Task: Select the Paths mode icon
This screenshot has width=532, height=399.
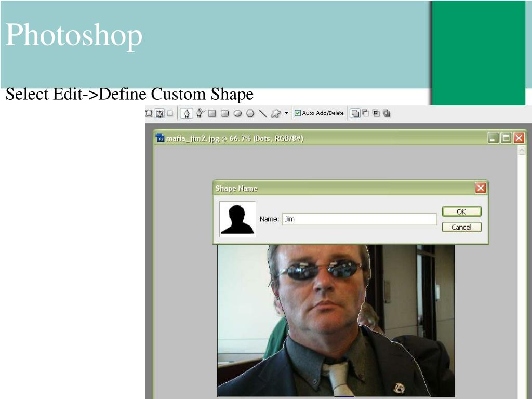Action: coord(159,113)
